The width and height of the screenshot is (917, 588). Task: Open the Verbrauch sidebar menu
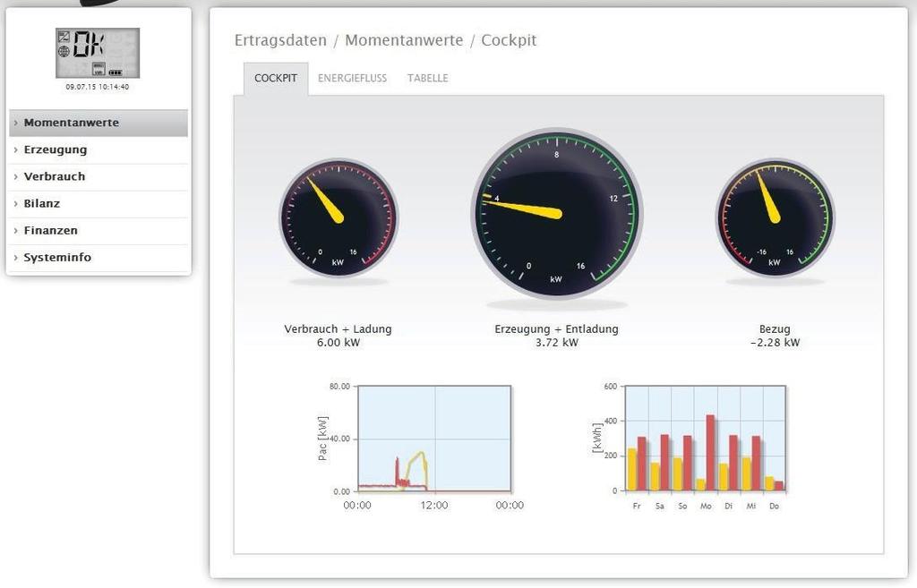(x=99, y=176)
